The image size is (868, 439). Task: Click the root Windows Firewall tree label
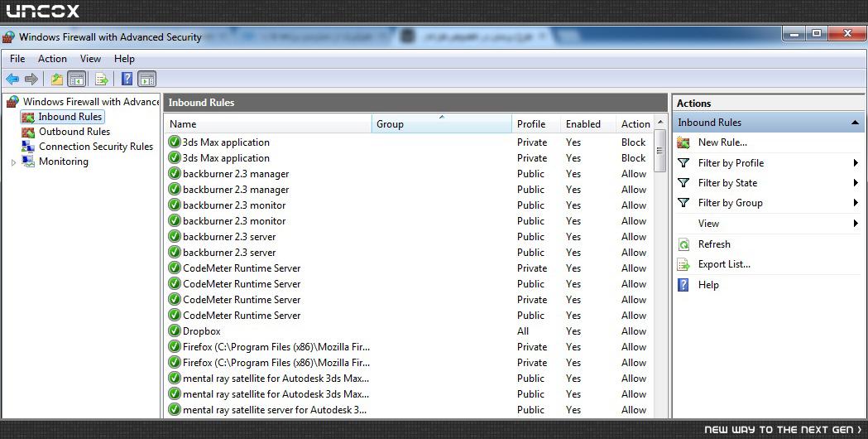pyautogui.click(x=91, y=102)
